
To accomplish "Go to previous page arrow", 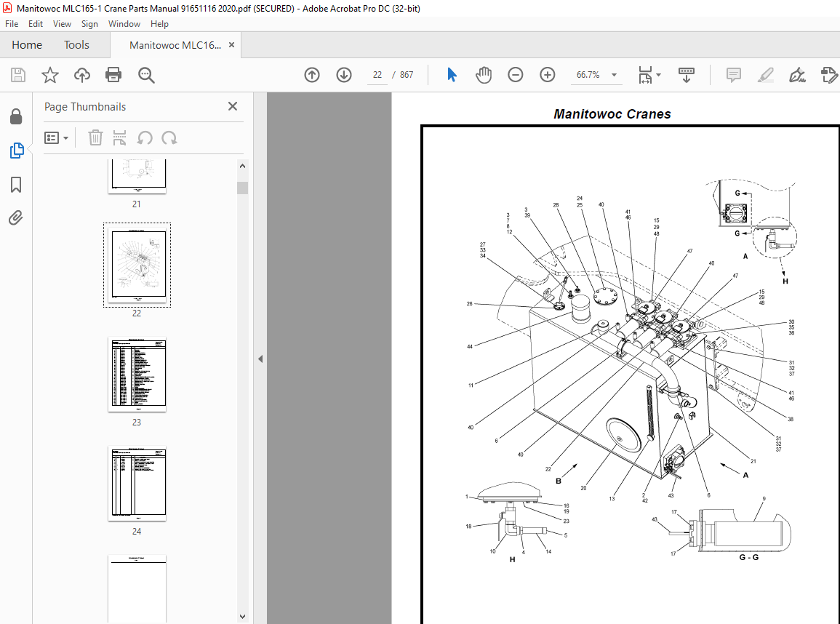I will point(312,75).
